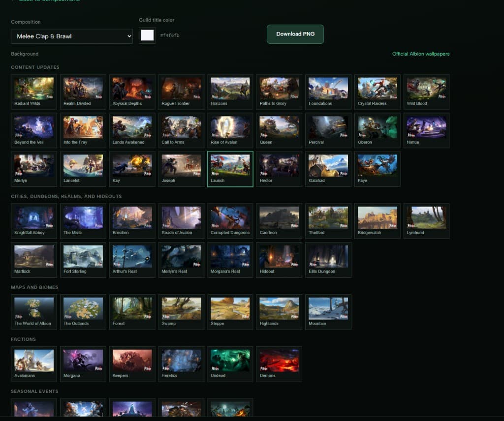Pick the Into the Fray wallpaper
Screen dimensions: 504x421
(x=83, y=130)
